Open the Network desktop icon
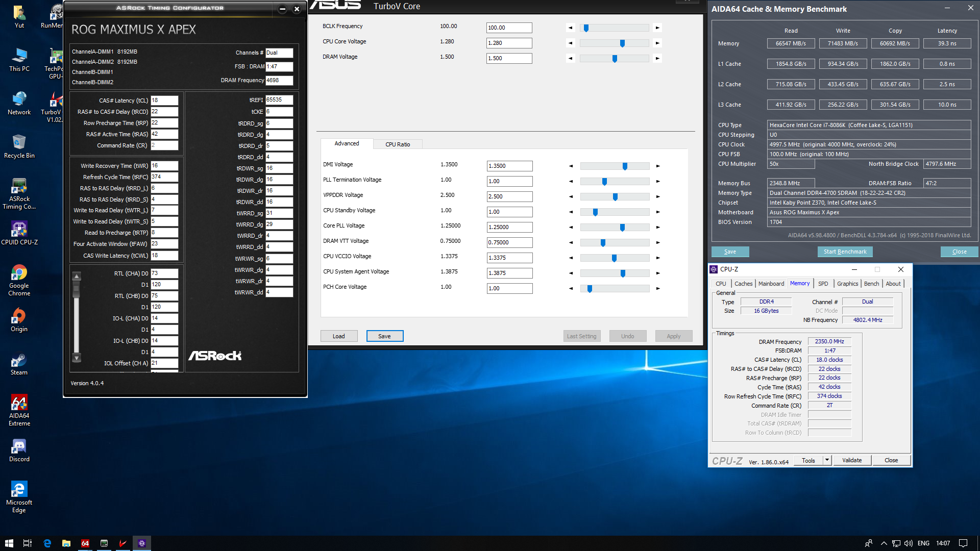Screen dimensions: 980x551 coord(19,103)
